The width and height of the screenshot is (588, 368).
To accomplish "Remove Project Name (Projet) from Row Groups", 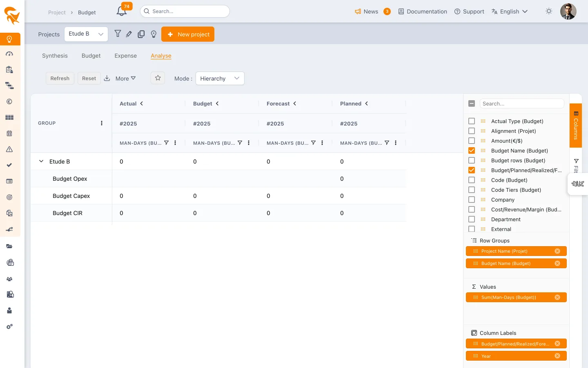I will pos(557,251).
